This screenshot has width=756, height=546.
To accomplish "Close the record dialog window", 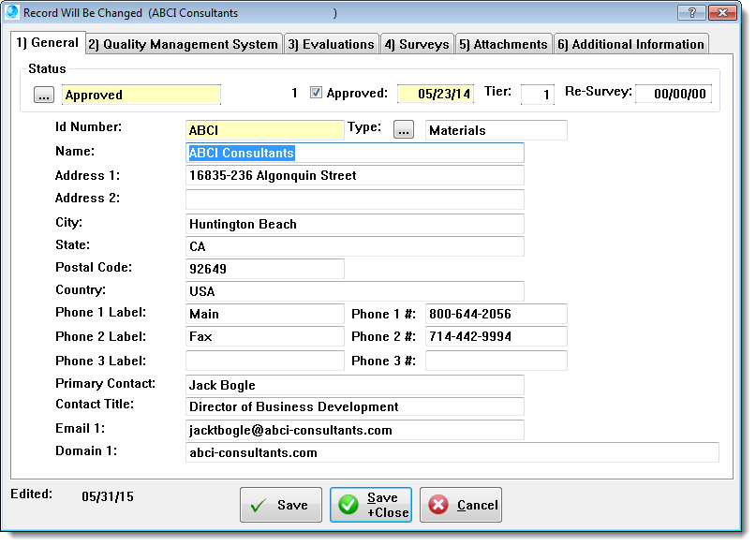I will pos(721,13).
